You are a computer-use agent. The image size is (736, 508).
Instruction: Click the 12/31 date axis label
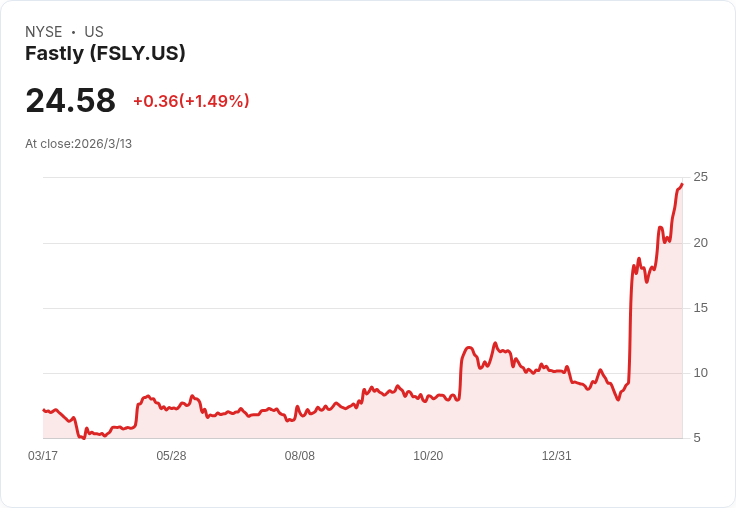[x=557, y=456]
